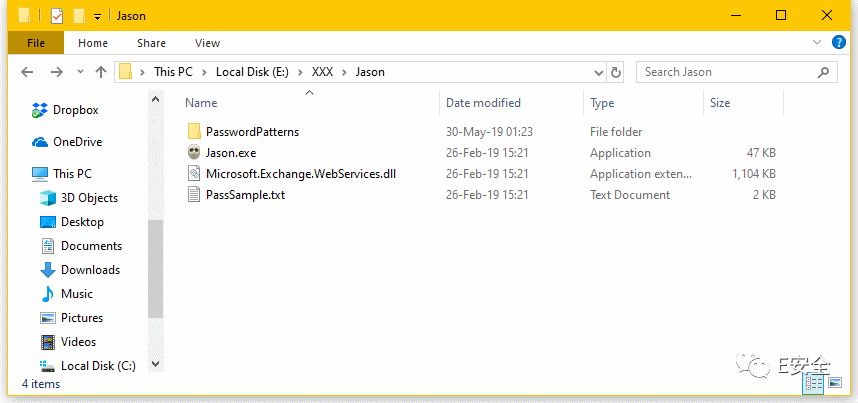This screenshot has width=858, height=403.
Task: Select the PasswordPatterns folder icon
Action: click(x=194, y=132)
